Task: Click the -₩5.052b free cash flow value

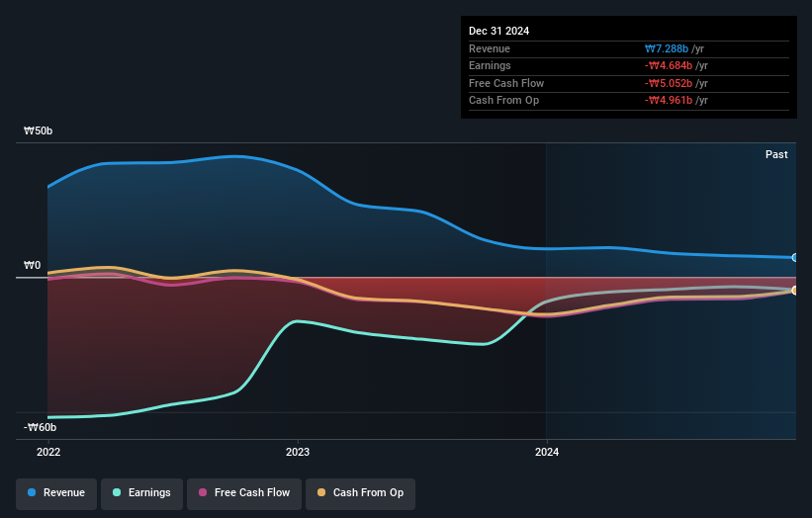Action: pyautogui.click(x=669, y=83)
